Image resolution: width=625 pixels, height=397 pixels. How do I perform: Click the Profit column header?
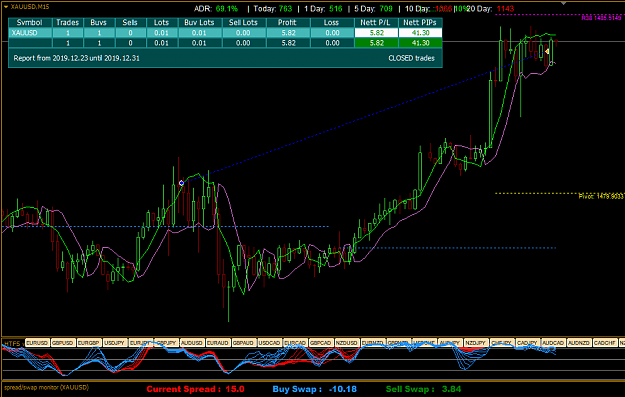(x=288, y=23)
